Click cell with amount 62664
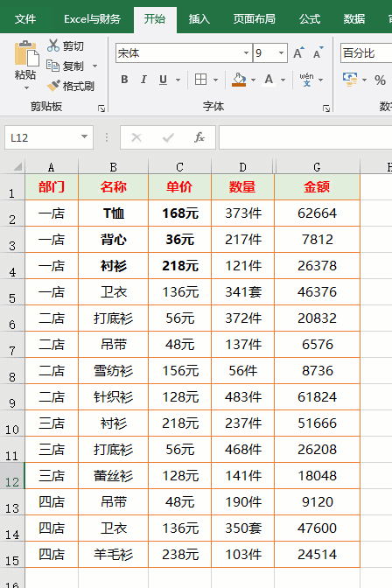Image resolution: width=392 pixels, height=588 pixels. tap(318, 213)
